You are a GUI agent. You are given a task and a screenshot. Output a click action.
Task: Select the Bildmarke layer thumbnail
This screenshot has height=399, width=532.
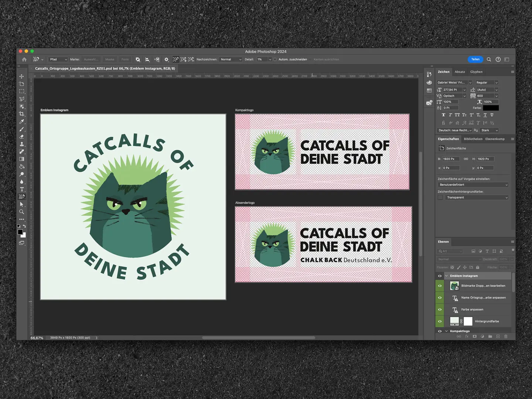tap(454, 286)
